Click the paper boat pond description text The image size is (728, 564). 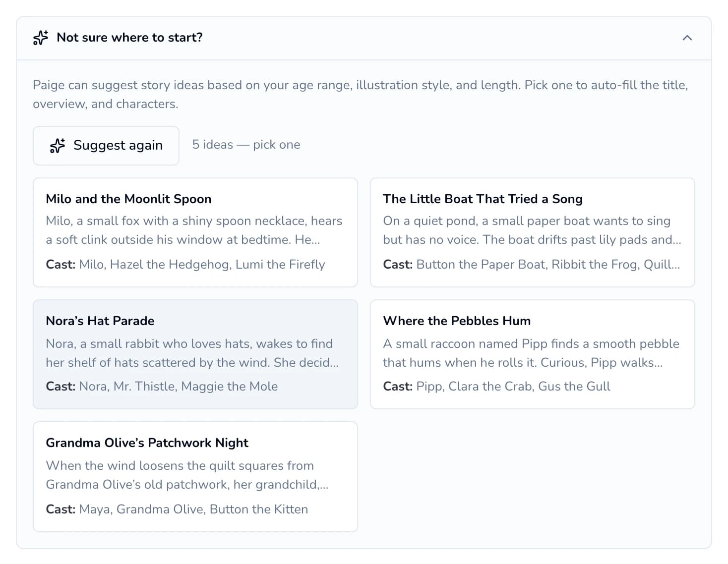pyautogui.click(x=532, y=230)
